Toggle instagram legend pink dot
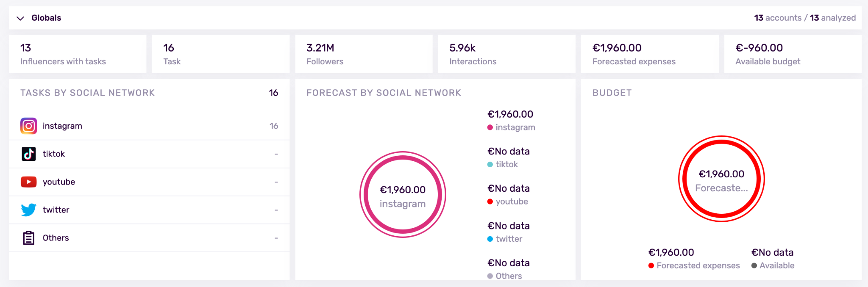 (x=490, y=127)
